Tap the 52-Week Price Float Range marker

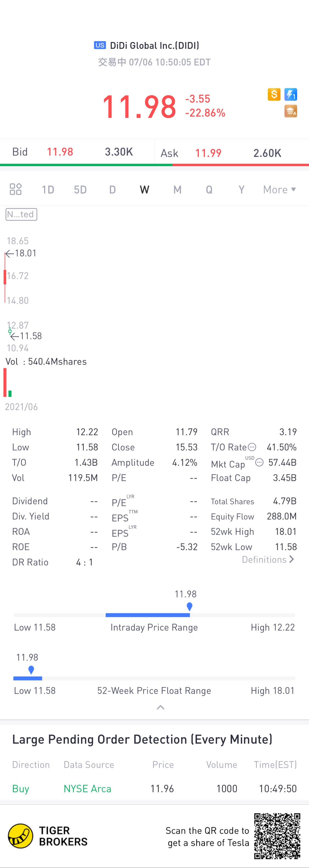(31, 670)
